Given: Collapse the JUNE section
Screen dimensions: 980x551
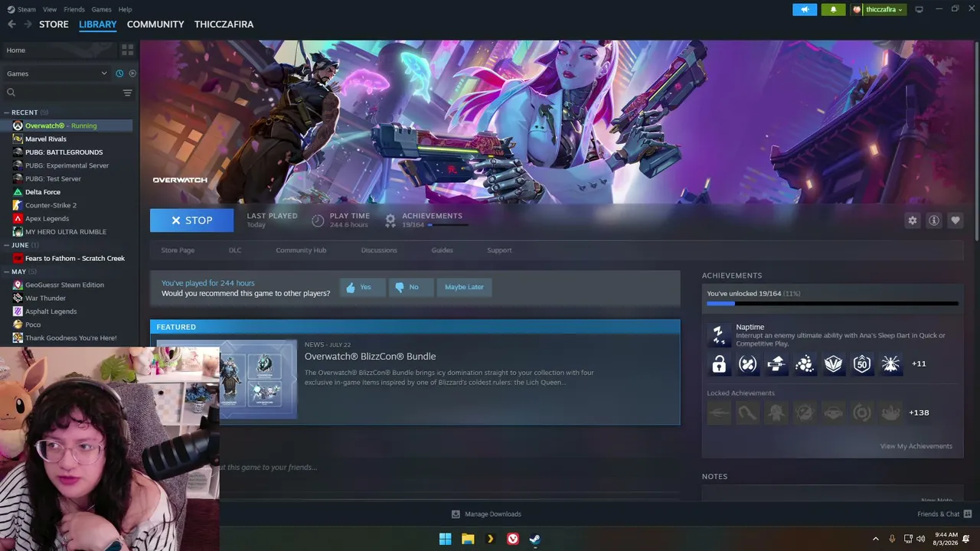Looking at the screenshot, I should click(x=7, y=246).
